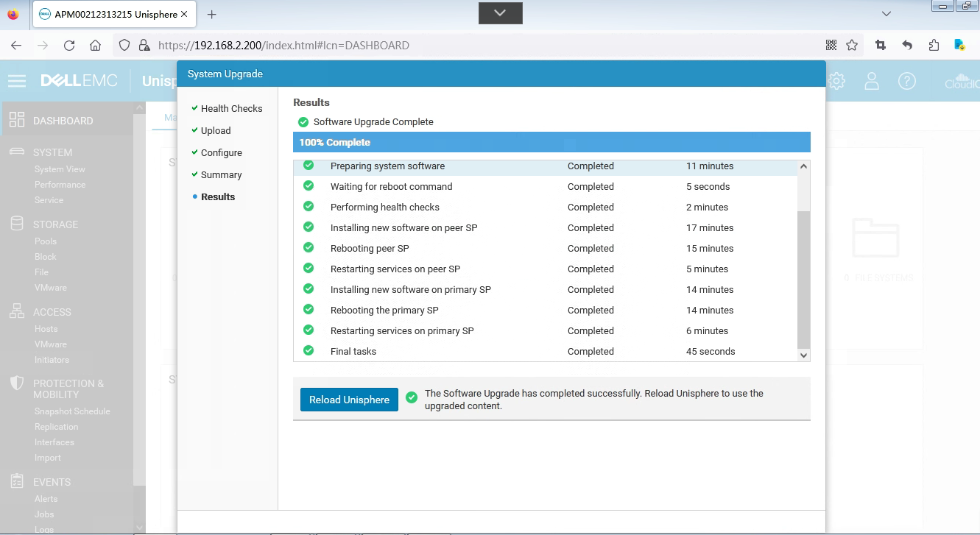Viewport: 980px width, 535px height.
Task: Open the list all tabs dropdown
Action: tap(886, 14)
